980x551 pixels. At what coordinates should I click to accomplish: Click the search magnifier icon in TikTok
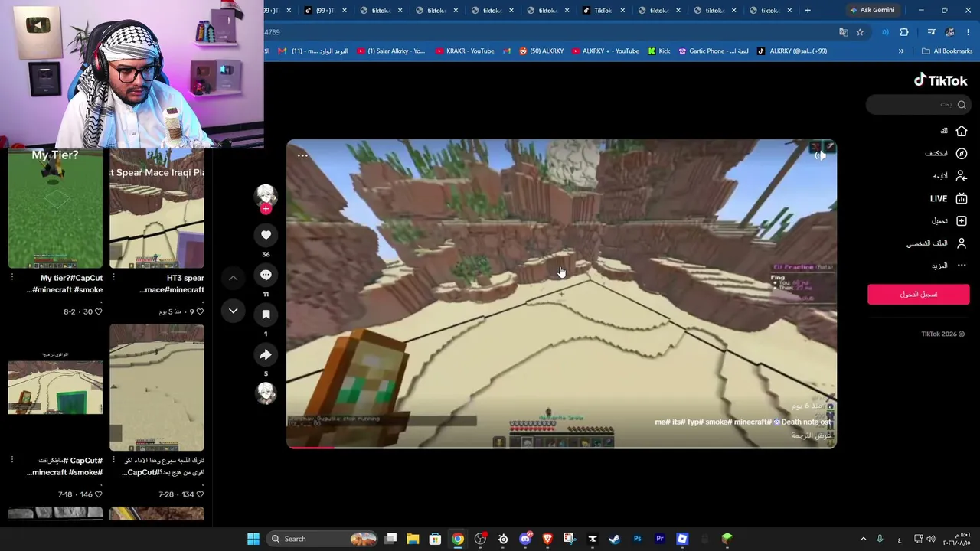(962, 104)
